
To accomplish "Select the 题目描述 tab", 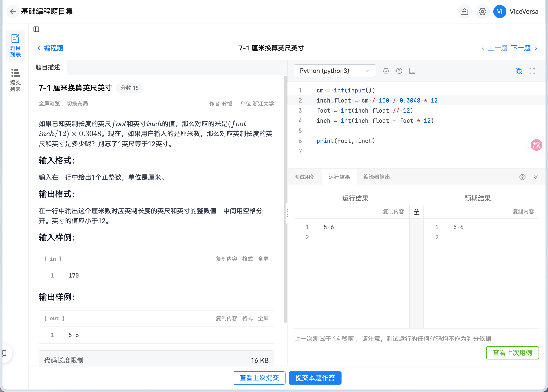I will [48, 67].
